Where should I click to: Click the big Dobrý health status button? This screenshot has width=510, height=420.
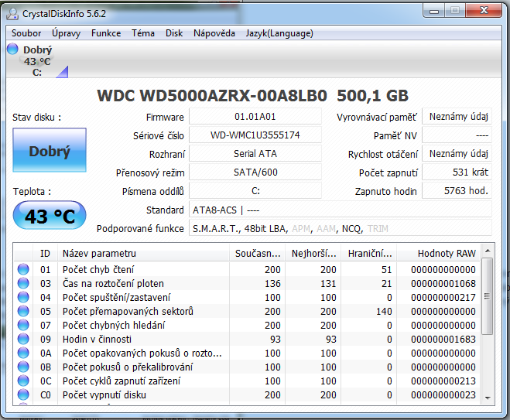(x=50, y=150)
